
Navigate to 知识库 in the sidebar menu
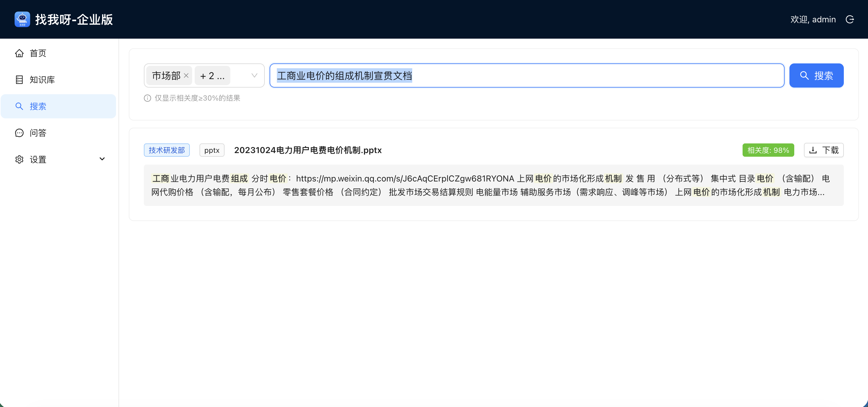42,79
